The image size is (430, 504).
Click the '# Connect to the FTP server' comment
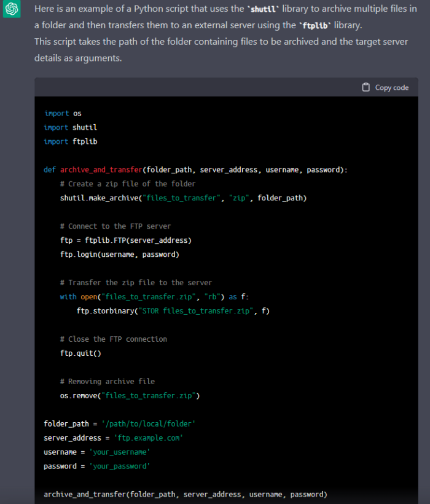pyautogui.click(x=115, y=226)
